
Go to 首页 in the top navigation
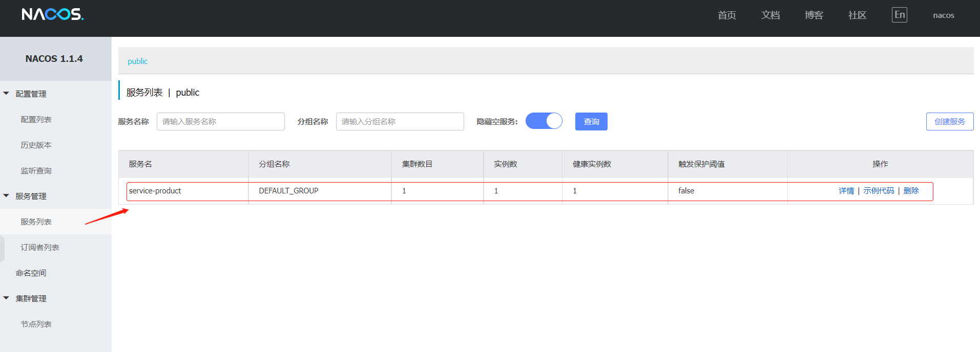tap(727, 15)
